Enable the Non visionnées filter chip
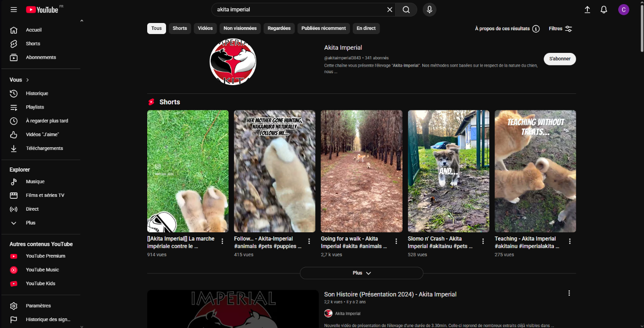 pyautogui.click(x=240, y=29)
